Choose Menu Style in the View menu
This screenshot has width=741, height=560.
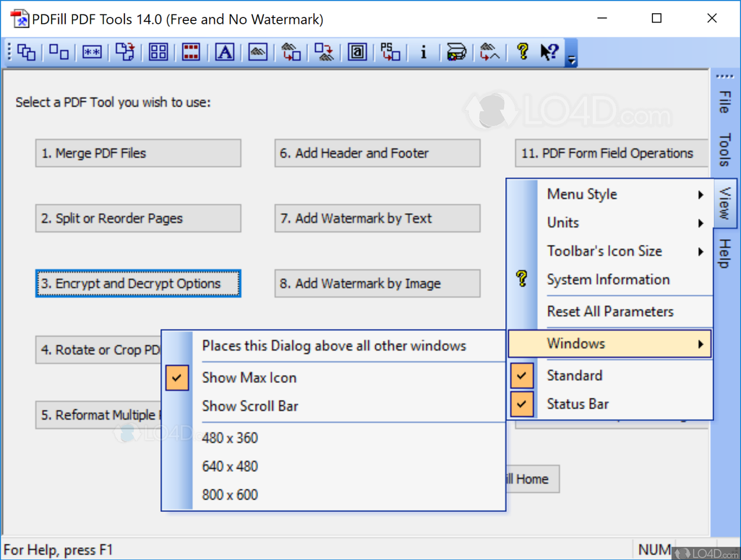[x=610, y=194]
